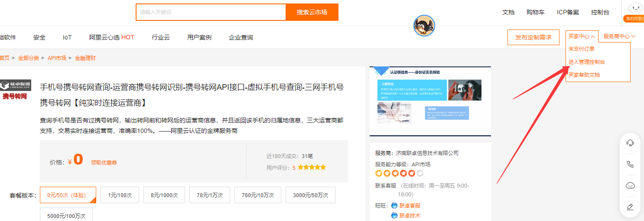Click the provider name 济南联卓信息技术有限公司
644x221 pixels.
(426, 153)
